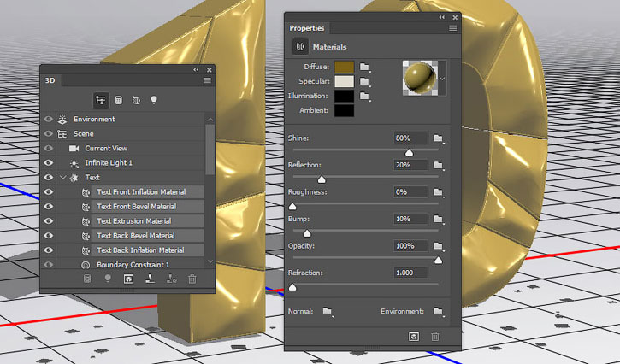Click the Ambient color swatch
Screen dimensions: 620x364
(344, 111)
